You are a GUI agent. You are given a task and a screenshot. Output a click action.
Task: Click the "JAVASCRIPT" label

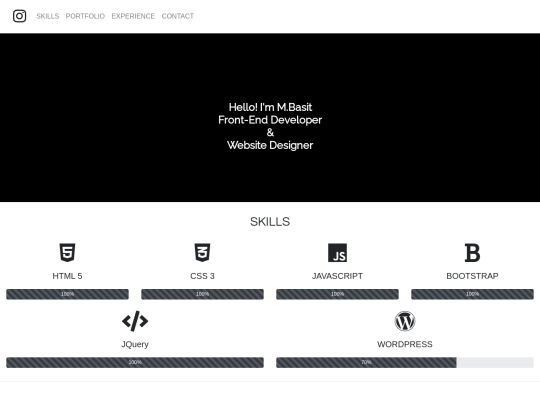pos(338,276)
